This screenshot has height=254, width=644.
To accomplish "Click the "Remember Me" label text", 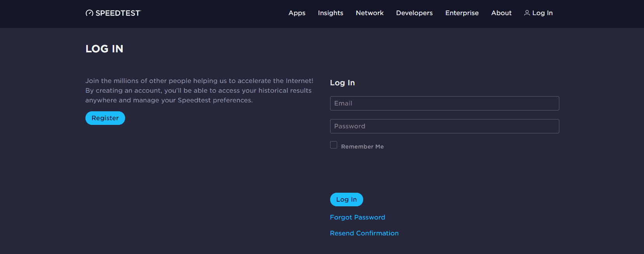I will pyautogui.click(x=362, y=147).
